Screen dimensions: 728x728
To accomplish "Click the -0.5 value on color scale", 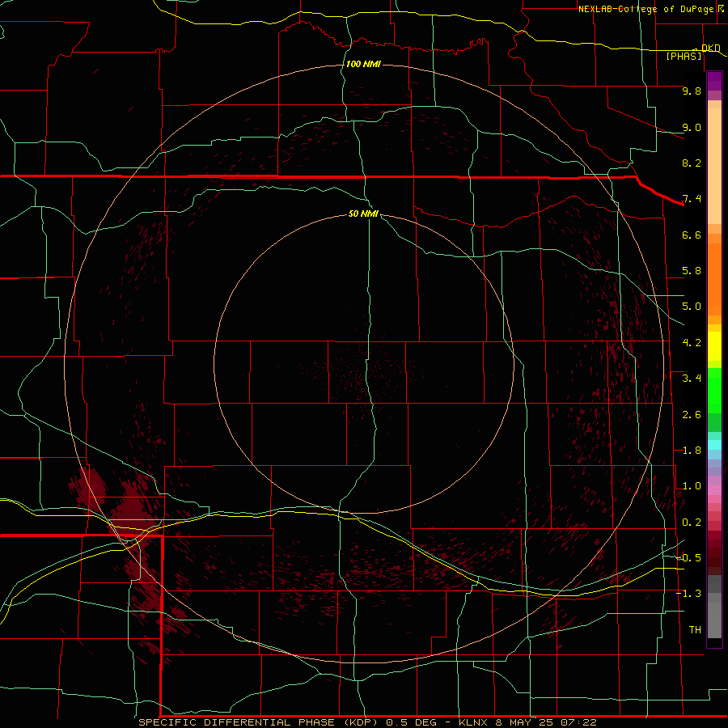I will coord(689,558).
